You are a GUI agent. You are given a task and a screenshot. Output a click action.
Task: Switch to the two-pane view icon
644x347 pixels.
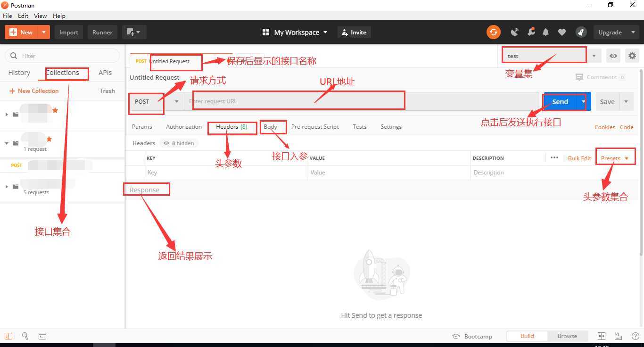coord(601,336)
